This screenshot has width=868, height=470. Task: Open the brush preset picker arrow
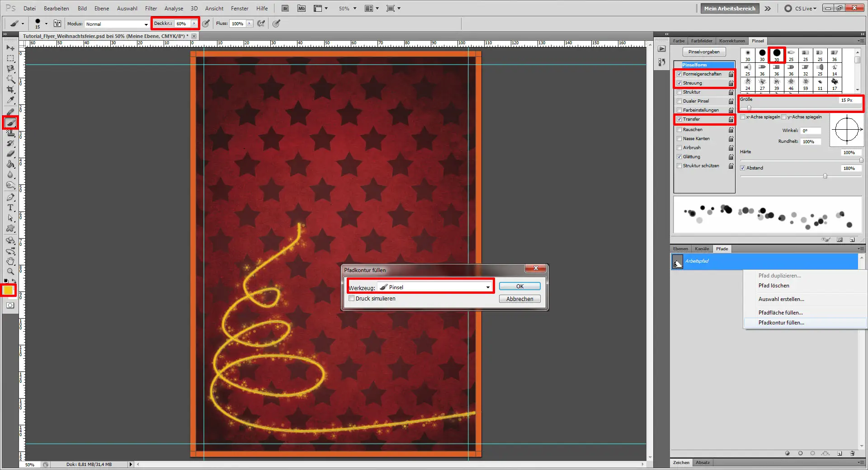[46, 23]
